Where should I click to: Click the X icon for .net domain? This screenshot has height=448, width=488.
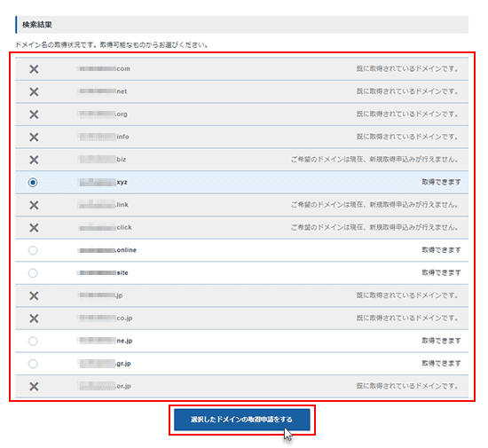(34, 91)
